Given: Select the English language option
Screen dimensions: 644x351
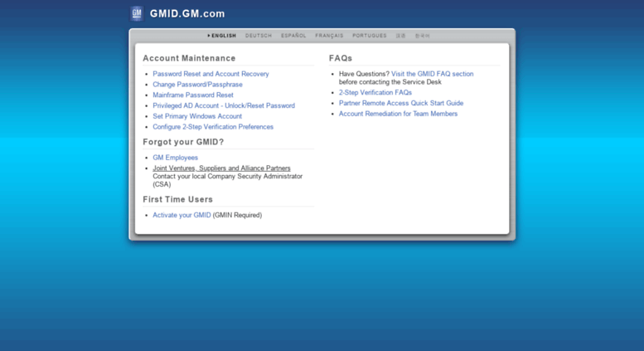Looking at the screenshot, I should [222, 36].
